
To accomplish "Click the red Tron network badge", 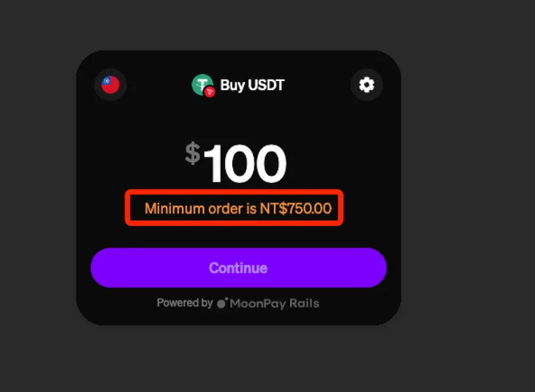I will (209, 91).
